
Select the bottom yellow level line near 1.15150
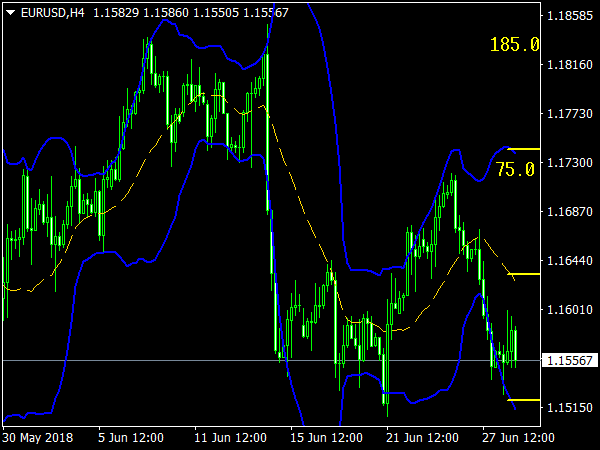click(524, 400)
